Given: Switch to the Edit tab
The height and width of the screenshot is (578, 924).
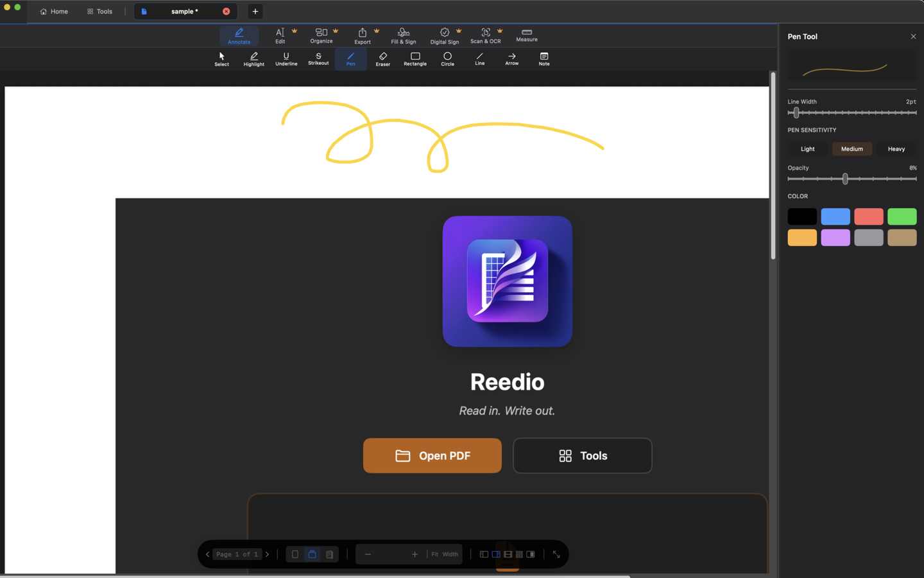Looking at the screenshot, I should pyautogui.click(x=280, y=35).
